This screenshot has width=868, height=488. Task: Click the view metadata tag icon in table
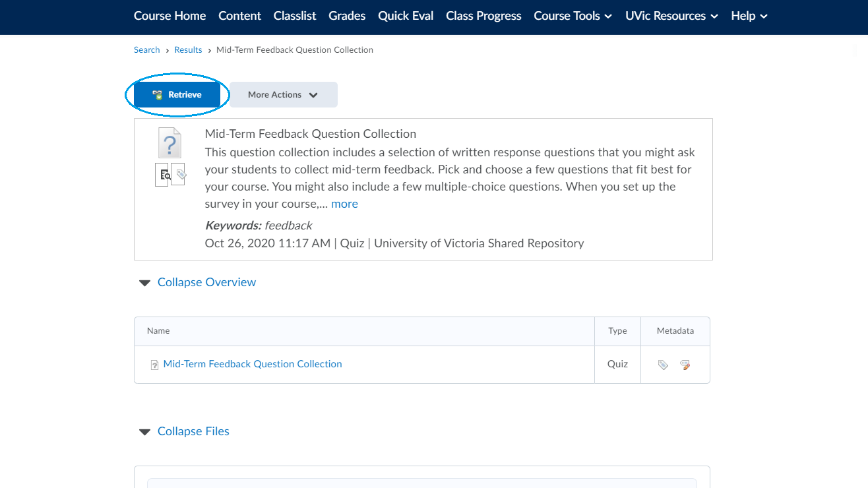pyautogui.click(x=663, y=365)
